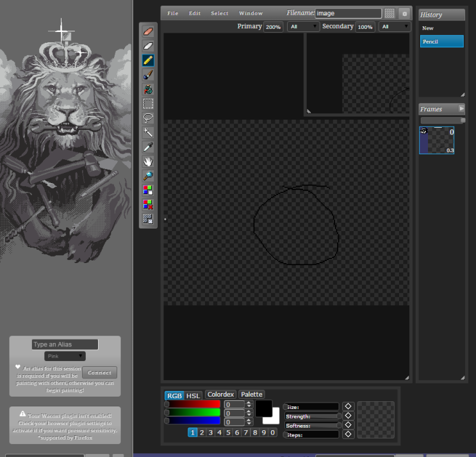Select the Lasso selection tool
Image resolution: width=476 pixels, height=457 pixels.
click(148, 118)
